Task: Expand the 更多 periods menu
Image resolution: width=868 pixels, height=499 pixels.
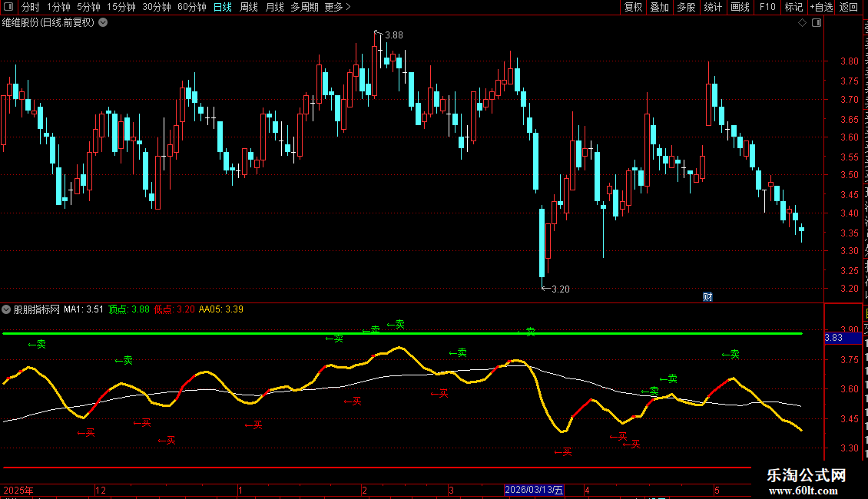Action: click(x=338, y=7)
